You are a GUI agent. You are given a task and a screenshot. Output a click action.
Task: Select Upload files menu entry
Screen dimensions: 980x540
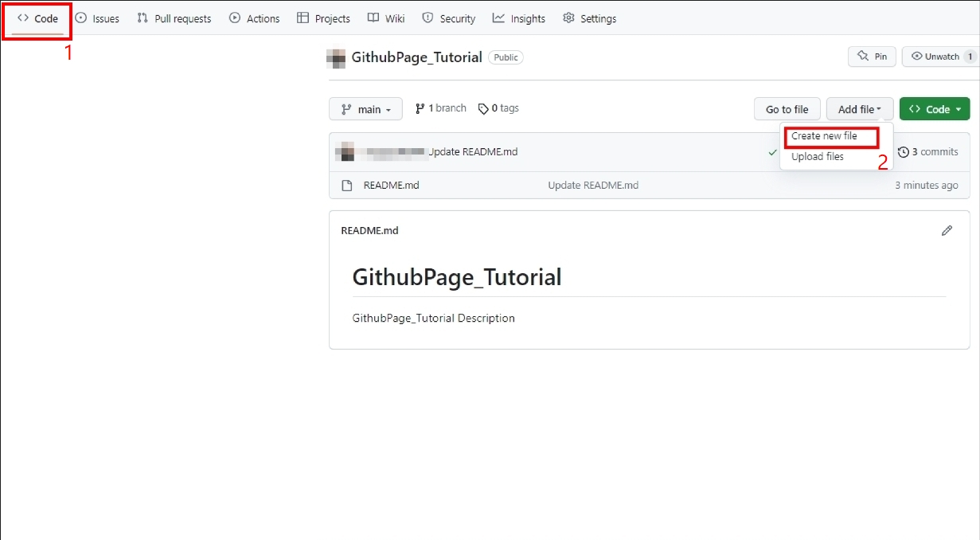point(818,157)
